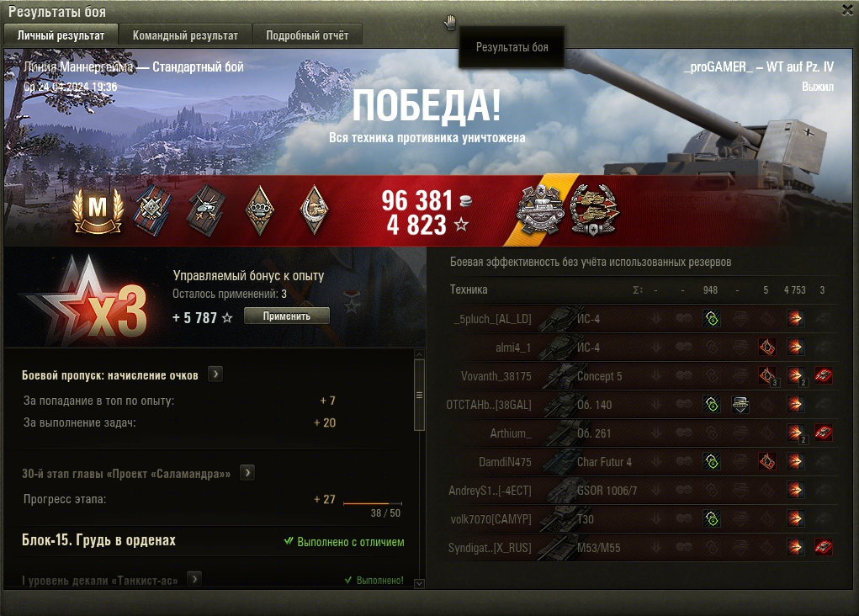
Task: Click the critical hit icon in almi4_1 row
Action: click(x=767, y=347)
